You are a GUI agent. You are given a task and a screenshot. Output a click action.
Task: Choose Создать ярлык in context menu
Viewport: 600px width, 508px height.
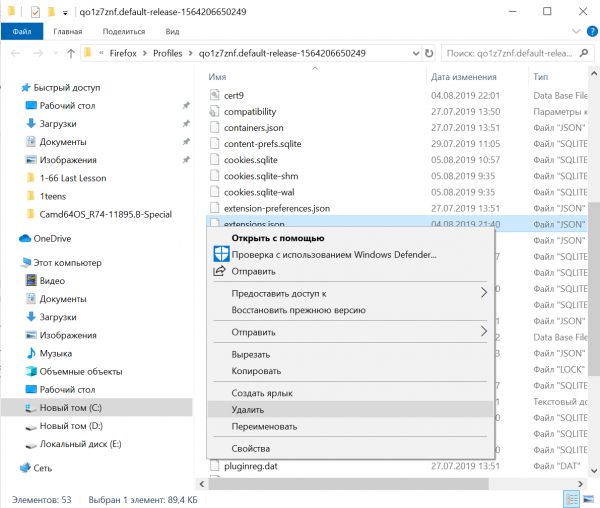262,393
